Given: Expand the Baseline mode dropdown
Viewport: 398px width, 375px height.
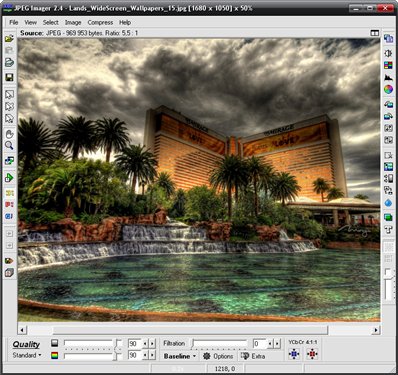Looking at the screenshot, I should tap(180, 356).
